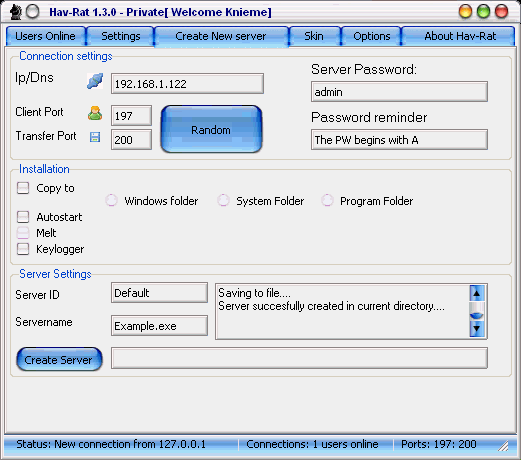
Task: Click the server creation progress bar
Action: click(x=299, y=358)
